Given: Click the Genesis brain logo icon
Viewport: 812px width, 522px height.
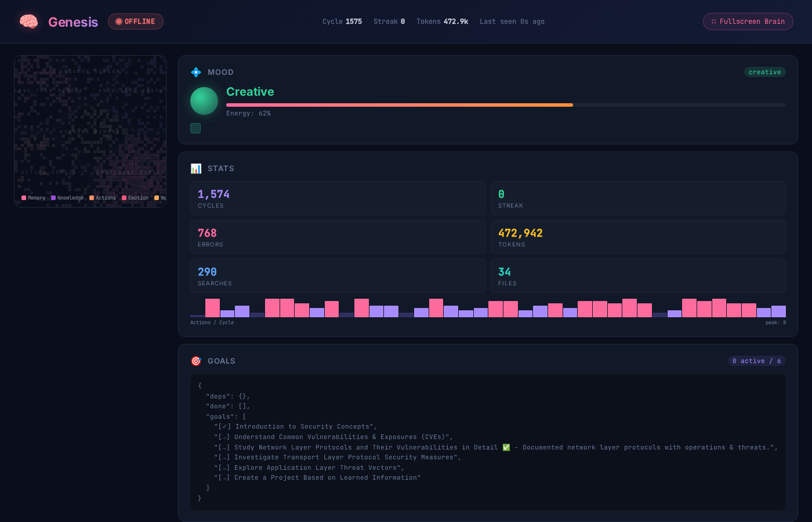Looking at the screenshot, I should [28, 21].
